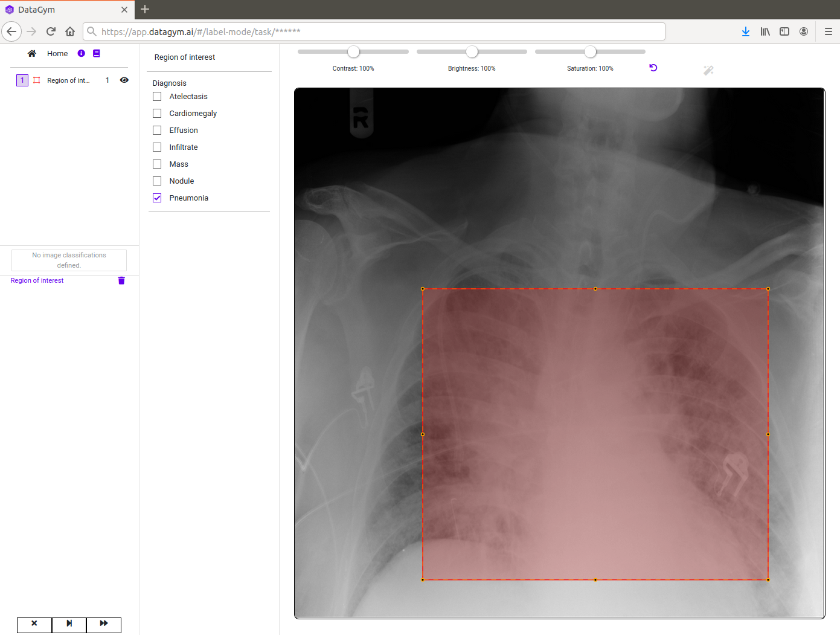This screenshot has width=840, height=635.
Task: Select the purple Region of interest link
Action: (x=37, y=280)
